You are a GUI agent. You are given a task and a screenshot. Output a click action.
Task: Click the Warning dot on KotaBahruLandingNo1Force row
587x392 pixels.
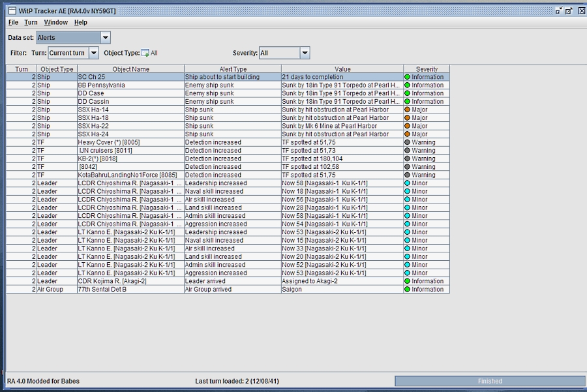408,175
